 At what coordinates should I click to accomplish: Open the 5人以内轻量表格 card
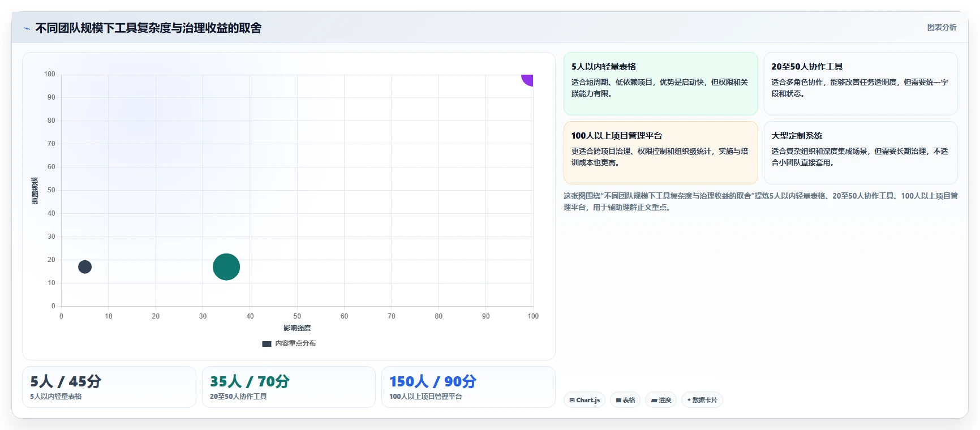point(661,84)
